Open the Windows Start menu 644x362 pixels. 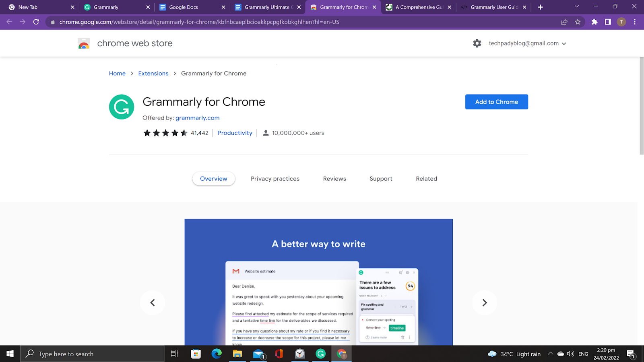coord(10,354)
